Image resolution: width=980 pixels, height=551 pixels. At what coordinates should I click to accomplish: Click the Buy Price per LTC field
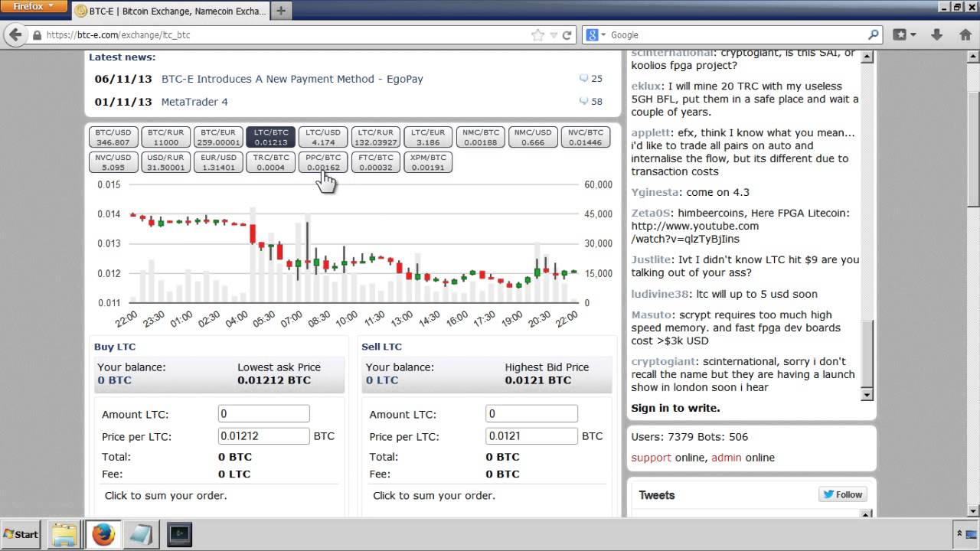[263, 436]
